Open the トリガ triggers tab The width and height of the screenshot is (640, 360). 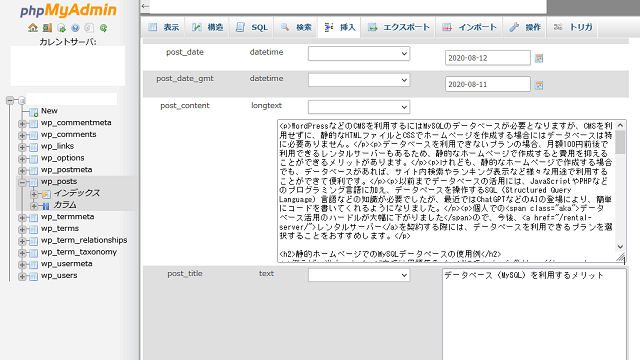(573, 27)
